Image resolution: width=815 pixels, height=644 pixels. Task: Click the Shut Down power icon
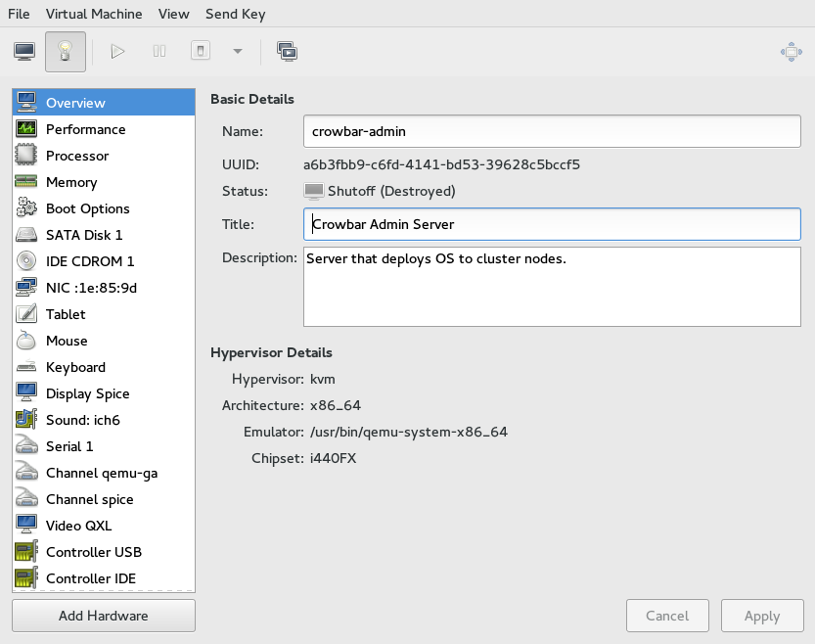200,51
